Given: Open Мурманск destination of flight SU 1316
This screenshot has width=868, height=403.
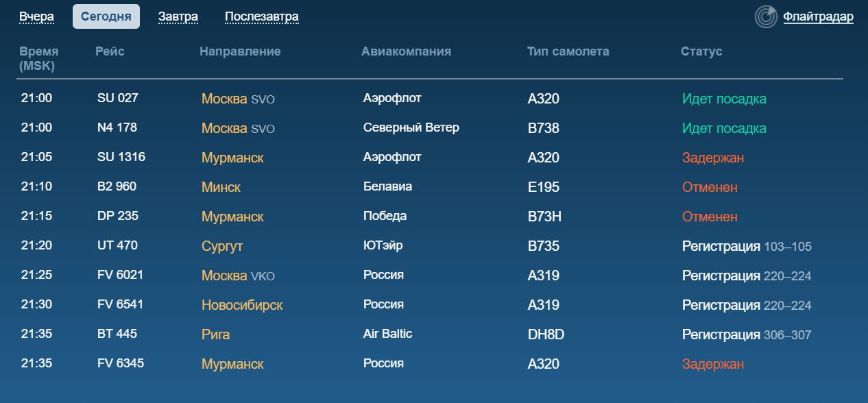Looking at the screenshot, I should click(x=232, y=158).
